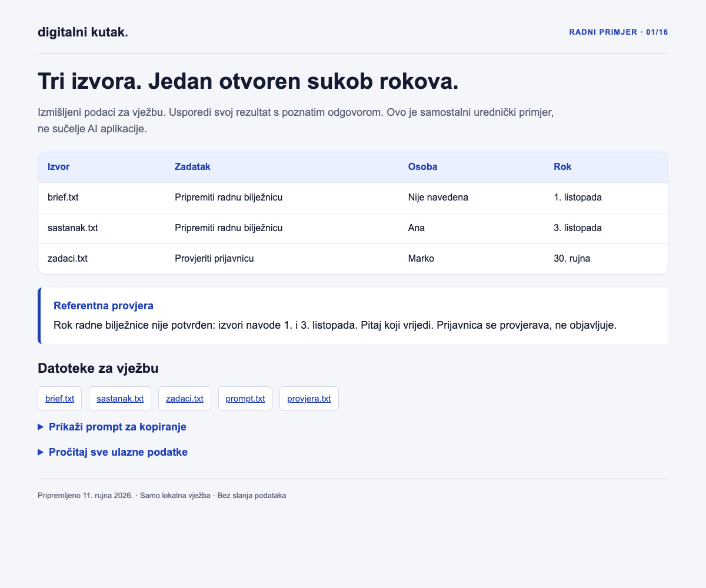This screenshot has width=706, height=588.
Task: Expand 'Prikaži prompt za kopiranje'
Action: pyautogui.click(x=112, y=427)
